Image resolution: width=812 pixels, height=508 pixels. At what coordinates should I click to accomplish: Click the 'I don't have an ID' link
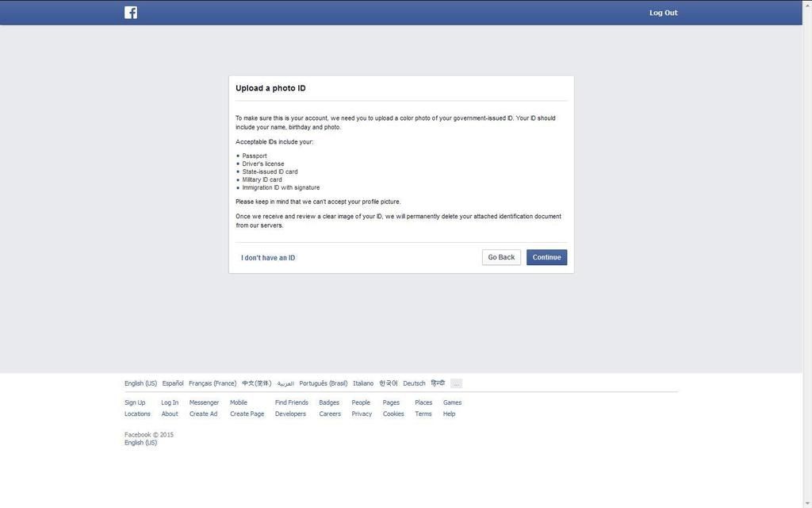pos(268,258)
